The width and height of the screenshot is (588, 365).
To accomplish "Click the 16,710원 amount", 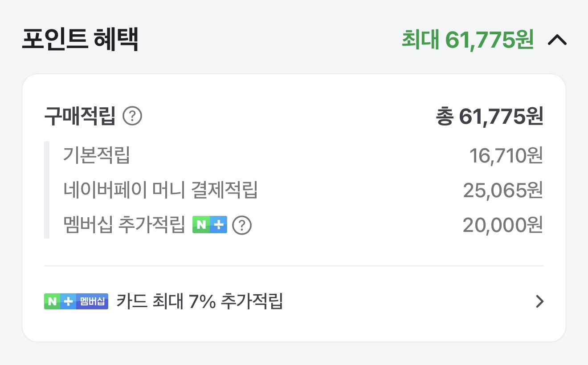I will tap(506, 155).
